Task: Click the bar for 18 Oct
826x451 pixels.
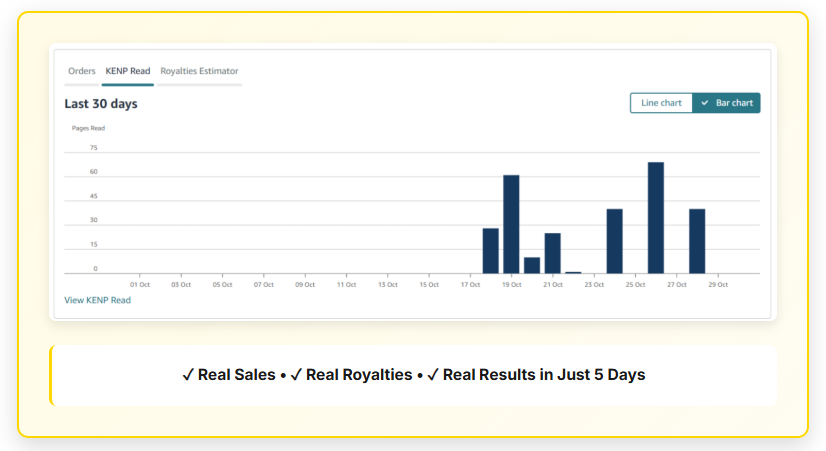Action: [490, 250]
